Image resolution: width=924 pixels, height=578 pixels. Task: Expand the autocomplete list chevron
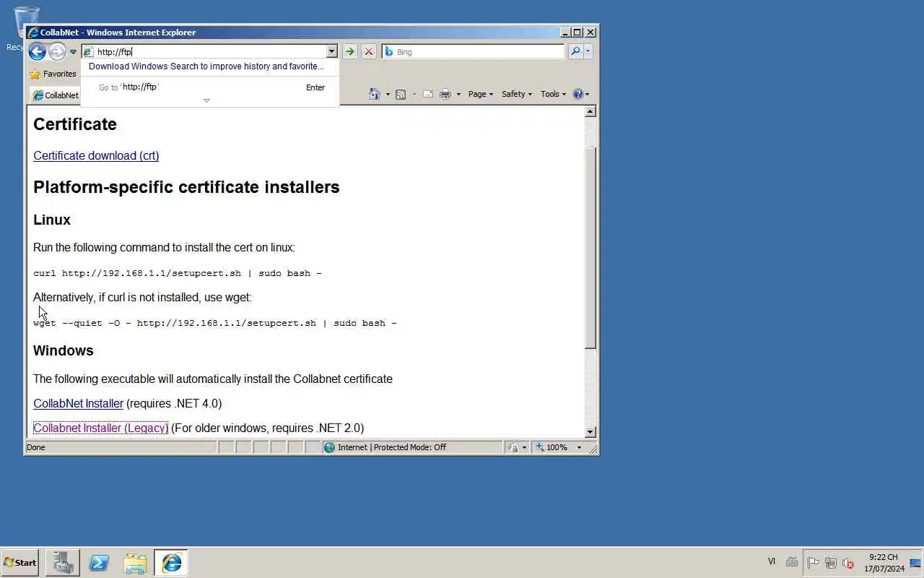[x=206, y=100]
